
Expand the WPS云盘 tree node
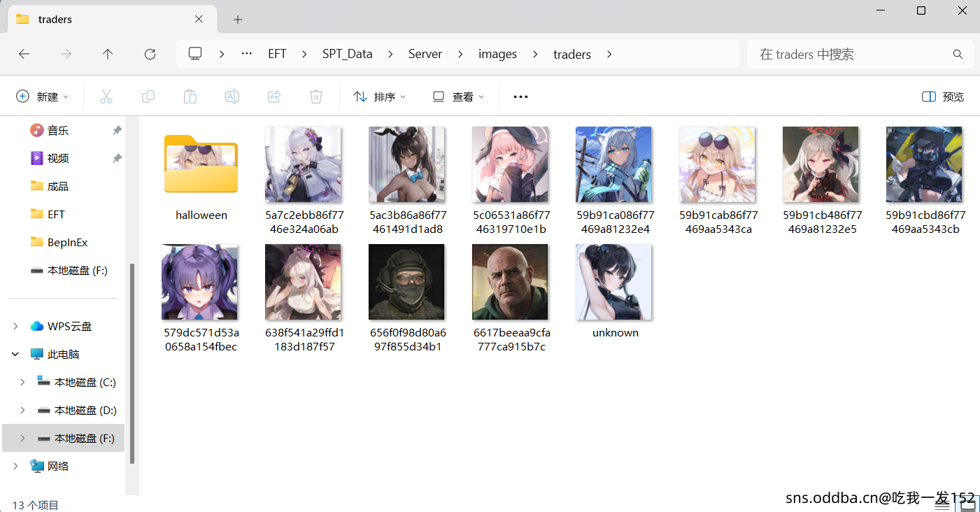15,326
